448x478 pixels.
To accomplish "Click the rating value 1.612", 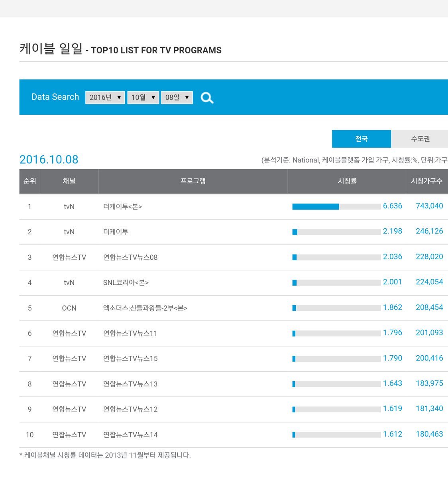I will [x=393, y=434].
